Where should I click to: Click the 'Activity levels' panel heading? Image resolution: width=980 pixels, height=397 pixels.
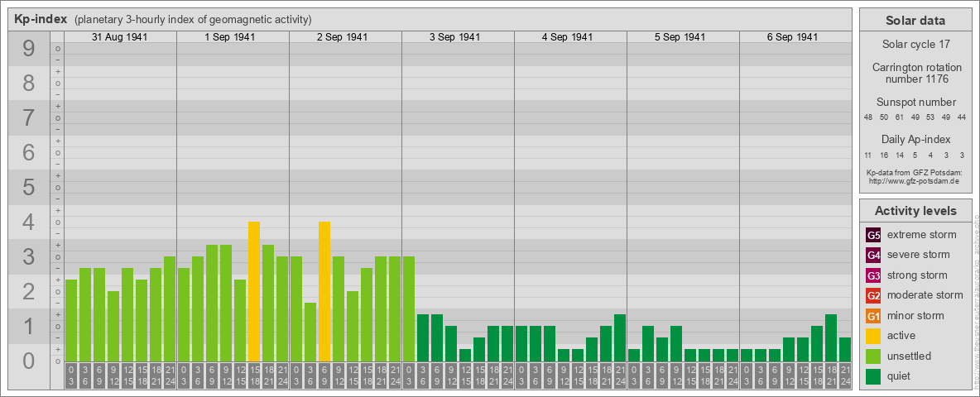(915, 211)
